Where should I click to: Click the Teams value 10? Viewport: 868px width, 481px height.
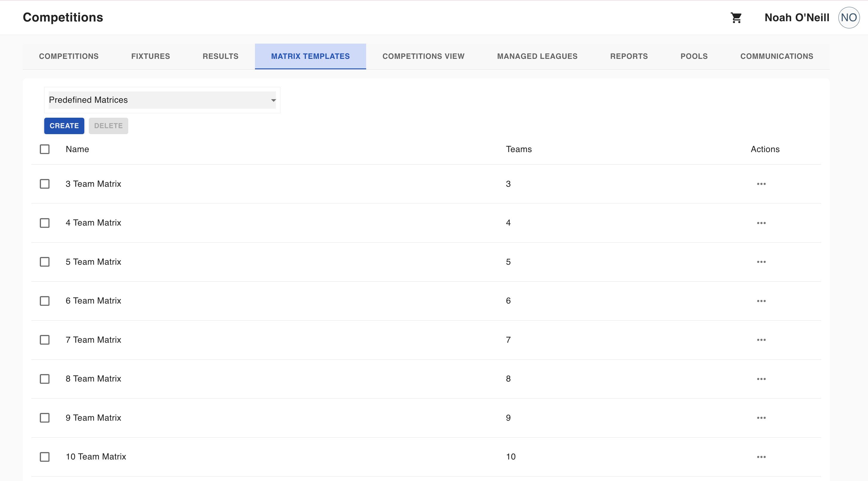511,457
